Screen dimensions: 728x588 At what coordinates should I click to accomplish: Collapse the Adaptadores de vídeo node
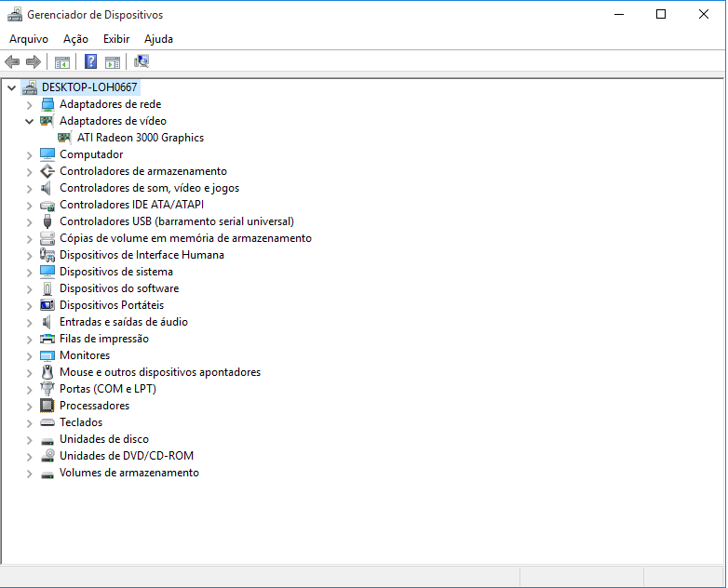[x=29, y=122]
